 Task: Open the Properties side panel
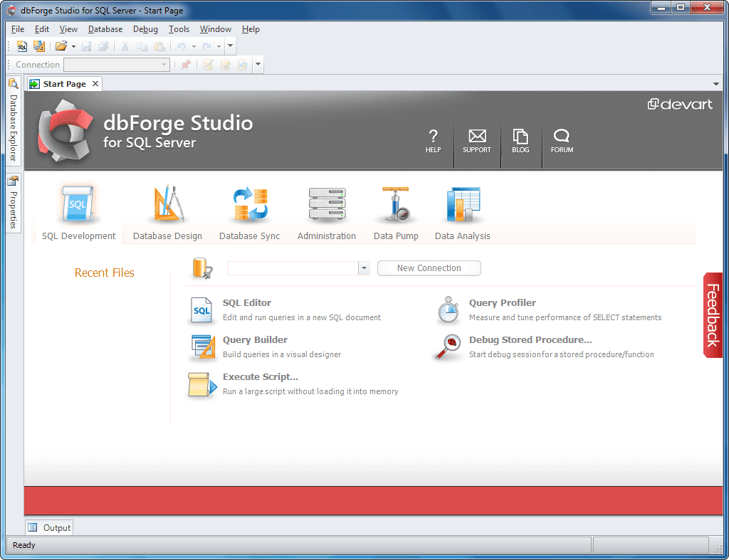(x=14, y=203)
